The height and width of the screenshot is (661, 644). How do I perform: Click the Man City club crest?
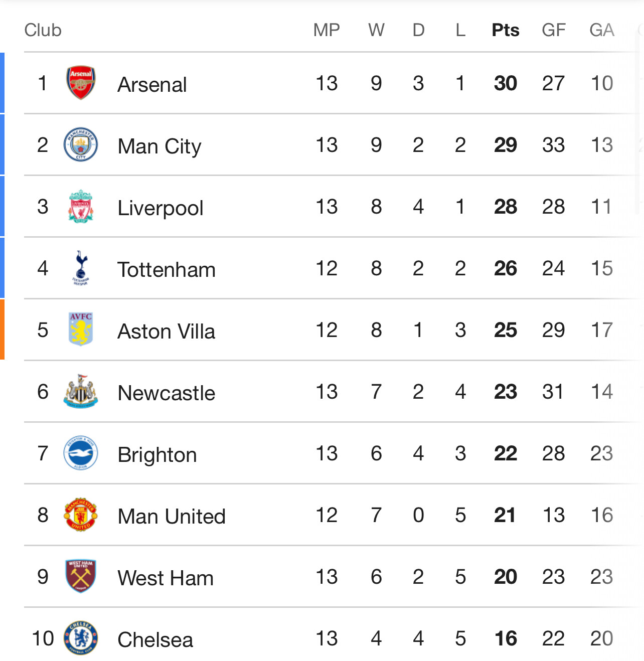tap(81, 144)
